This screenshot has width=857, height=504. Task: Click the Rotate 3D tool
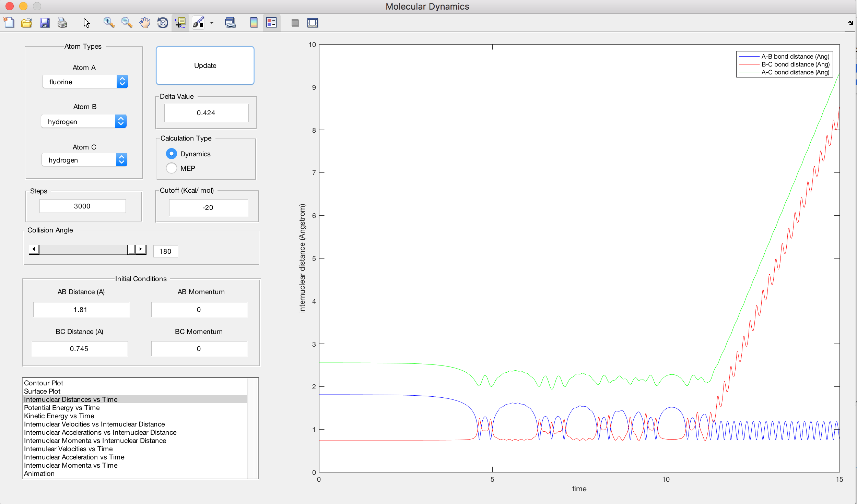click(163, 23)
